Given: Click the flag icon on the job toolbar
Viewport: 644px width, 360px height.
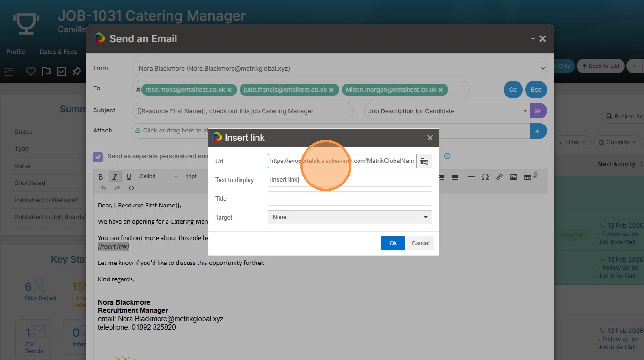Looking at the screenshot, I should coord(46,72).
